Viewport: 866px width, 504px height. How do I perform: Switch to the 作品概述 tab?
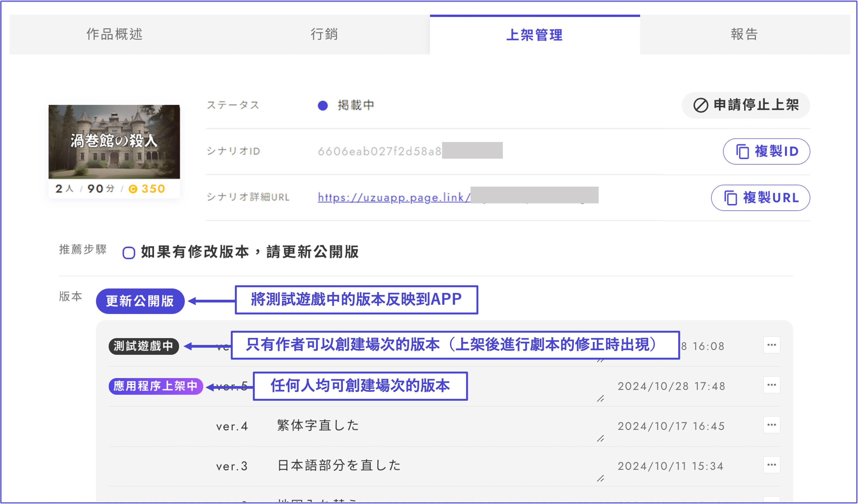pos(114,34)
